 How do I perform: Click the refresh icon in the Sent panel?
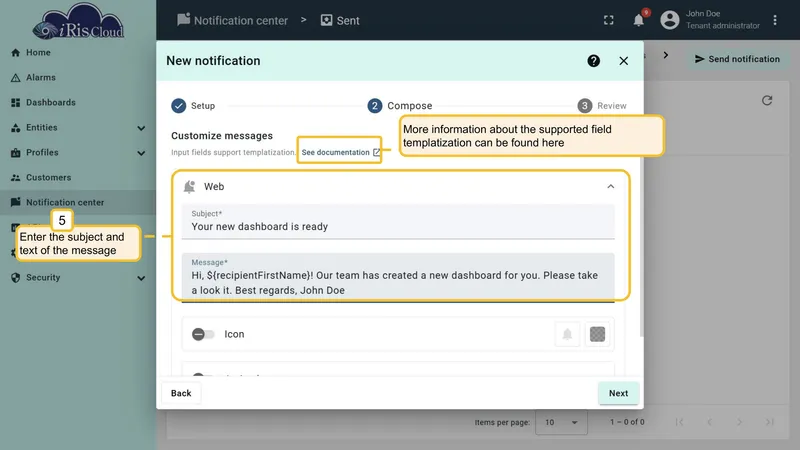coord(767,101)
